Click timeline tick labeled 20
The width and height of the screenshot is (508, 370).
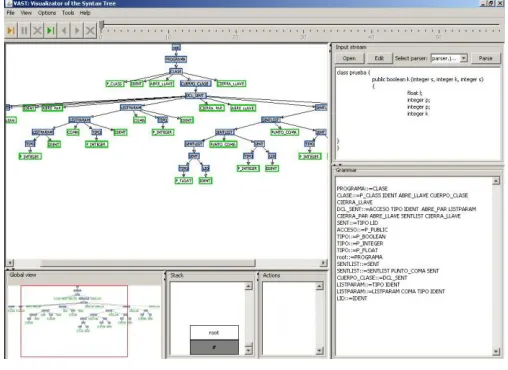click(x=236, y=37)
